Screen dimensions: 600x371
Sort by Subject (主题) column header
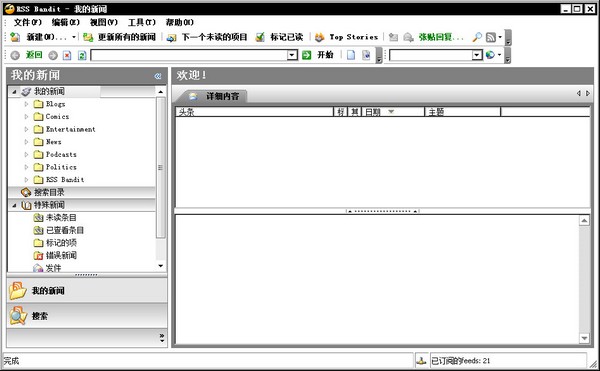[463, 112]
